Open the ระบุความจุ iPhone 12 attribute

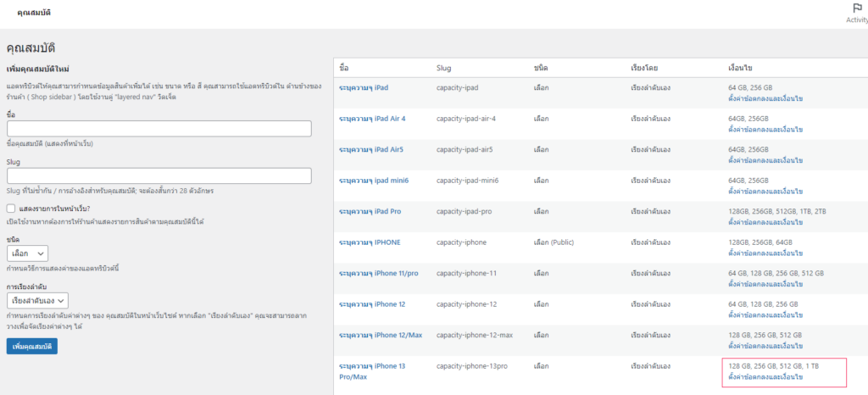(x=372, y=304)
